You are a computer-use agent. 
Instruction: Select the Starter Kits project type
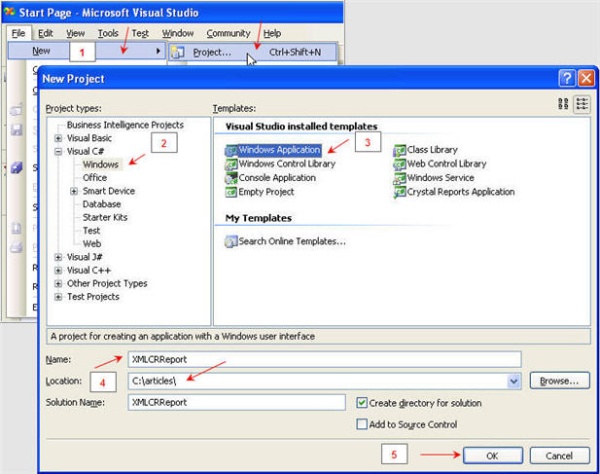point(105,217)
